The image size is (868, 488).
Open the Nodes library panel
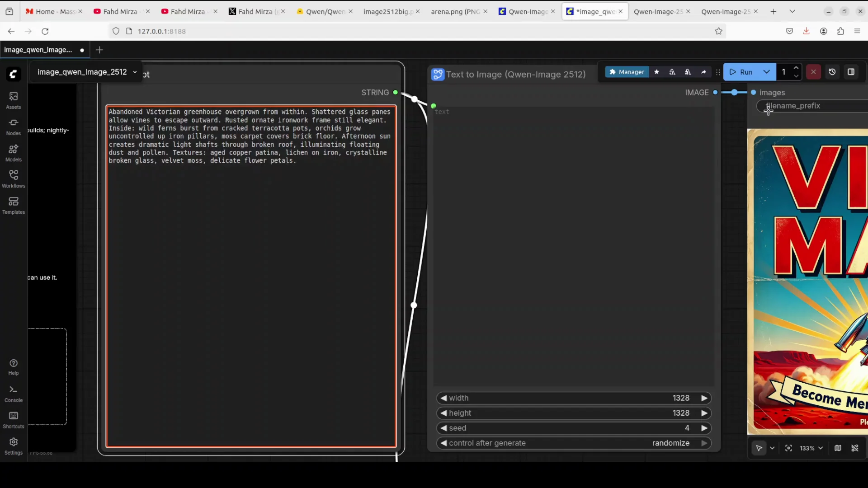13,125
